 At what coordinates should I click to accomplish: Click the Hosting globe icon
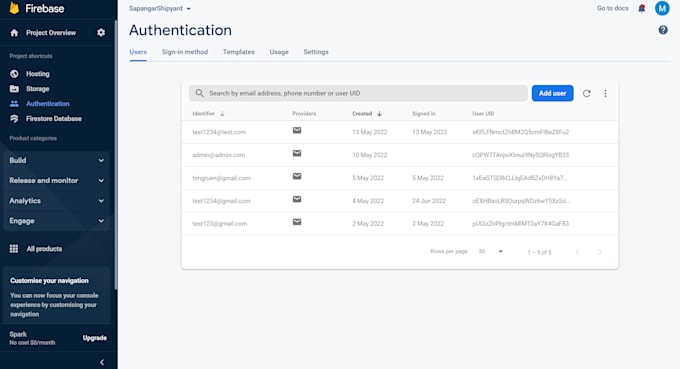point(14,74)
